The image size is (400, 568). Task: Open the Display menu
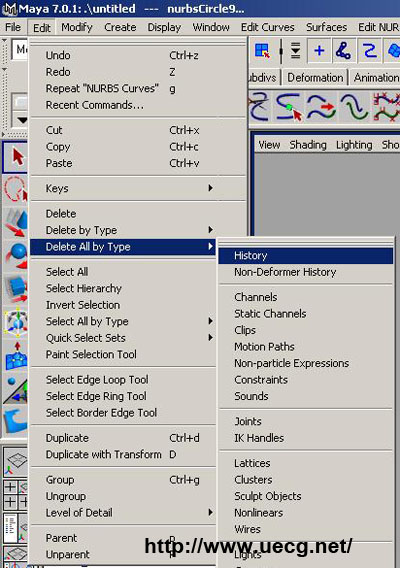(164, 27)
